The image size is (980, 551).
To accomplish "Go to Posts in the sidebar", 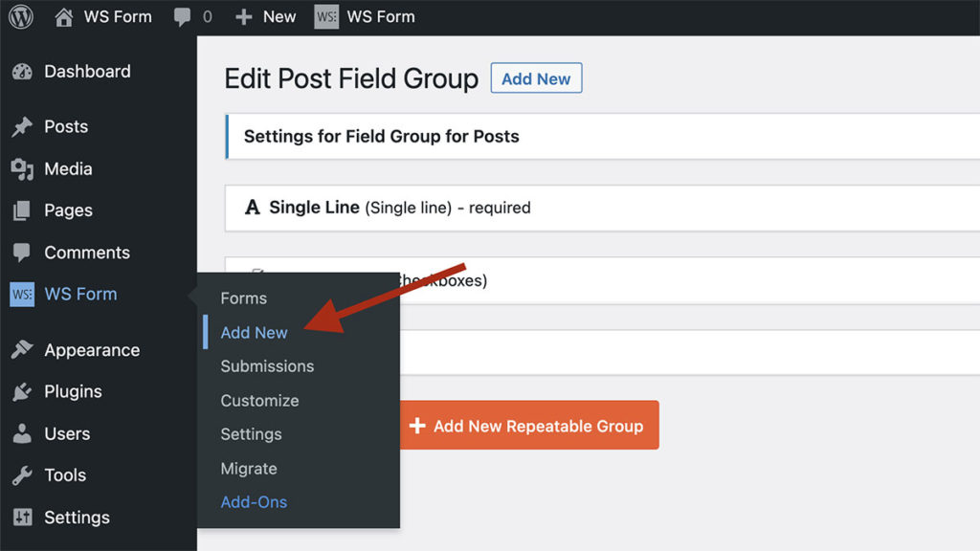I will pyautogui.click(x=66, y=126).
